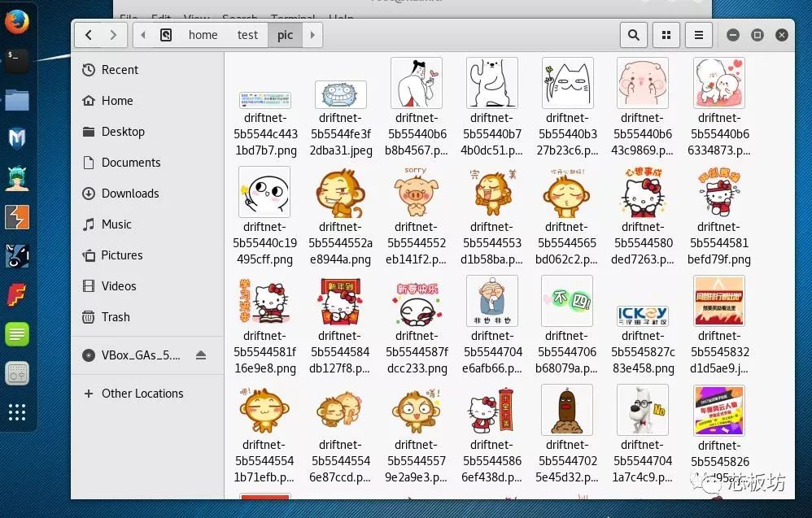Image resolution: width=812 pixels, height=518 pixels.
Task: Open the VBox_GAs_5 disc volume
Action: pos(132,355)
